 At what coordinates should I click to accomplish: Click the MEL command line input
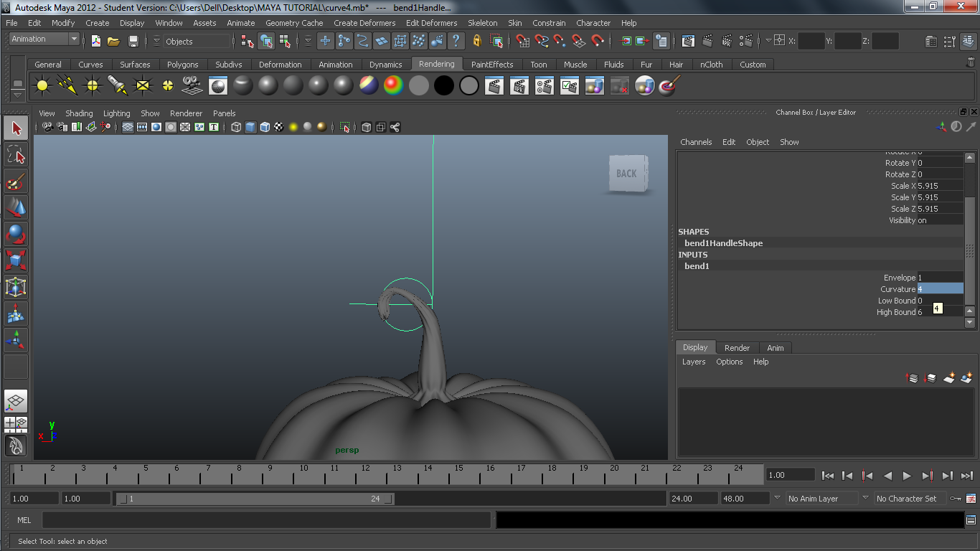click(x=267, y=520)
